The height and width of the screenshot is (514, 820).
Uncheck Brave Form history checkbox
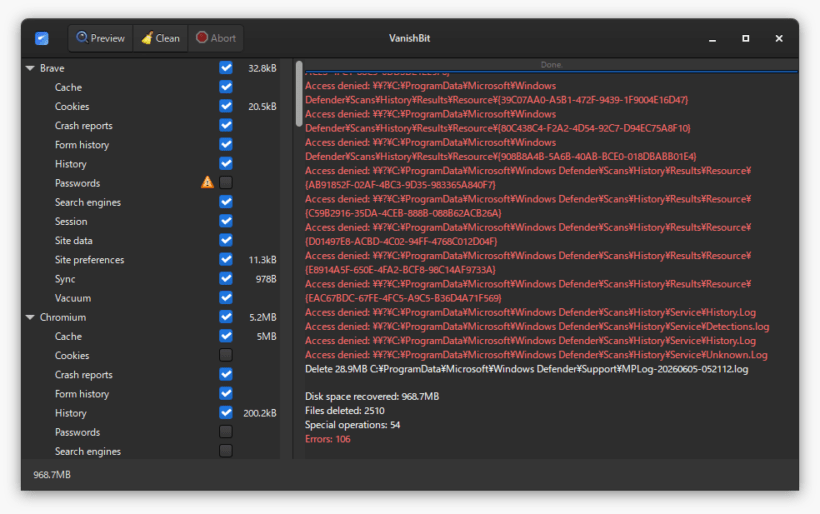click(226, 144)
